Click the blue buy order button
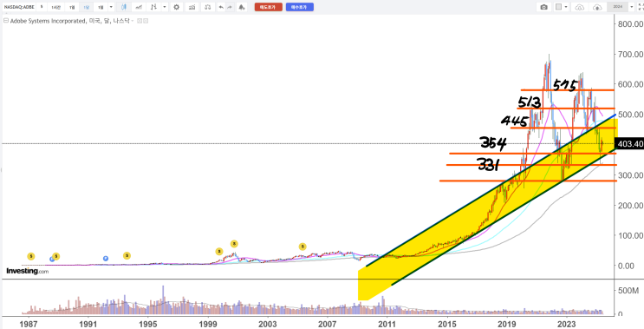This screenshot has height=329, width=644. [x=299, y=7]
